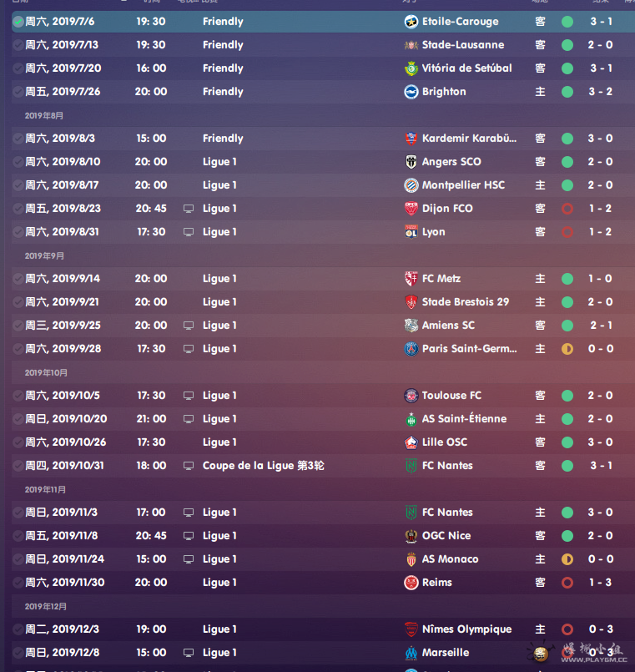Click the TV broadcast icon for Dijon FCO match
Image resolution: width=635 pixels, height=672 pixels.
click(189, 209)
